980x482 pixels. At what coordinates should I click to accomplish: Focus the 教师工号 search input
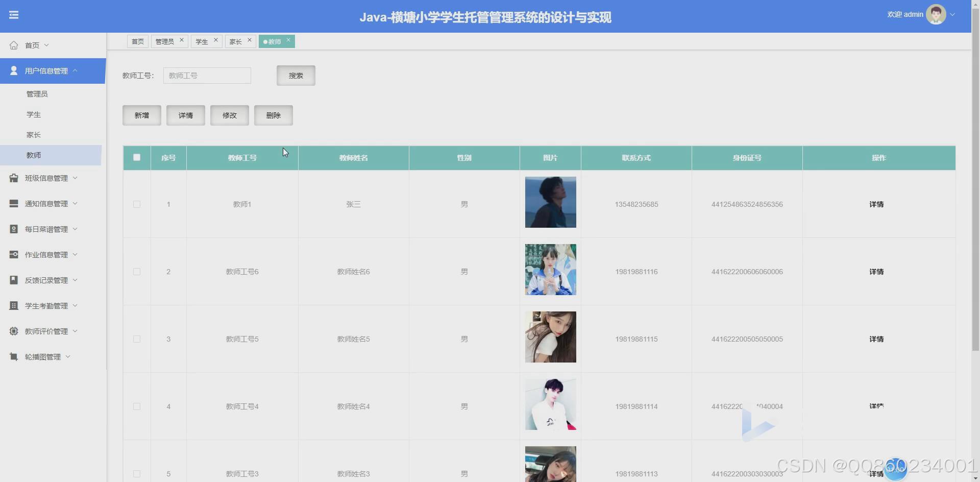click(207, 76)
